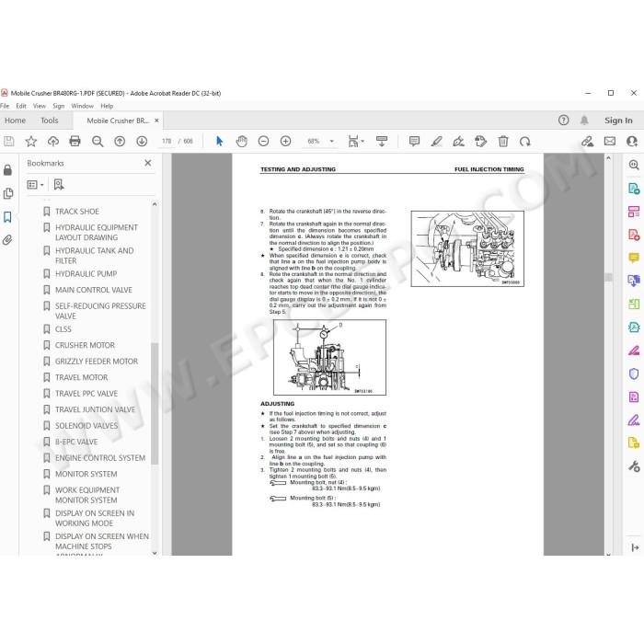The image size is (644, 644).
Task: Click the Sign In link
Action: [x=618, y=121]
